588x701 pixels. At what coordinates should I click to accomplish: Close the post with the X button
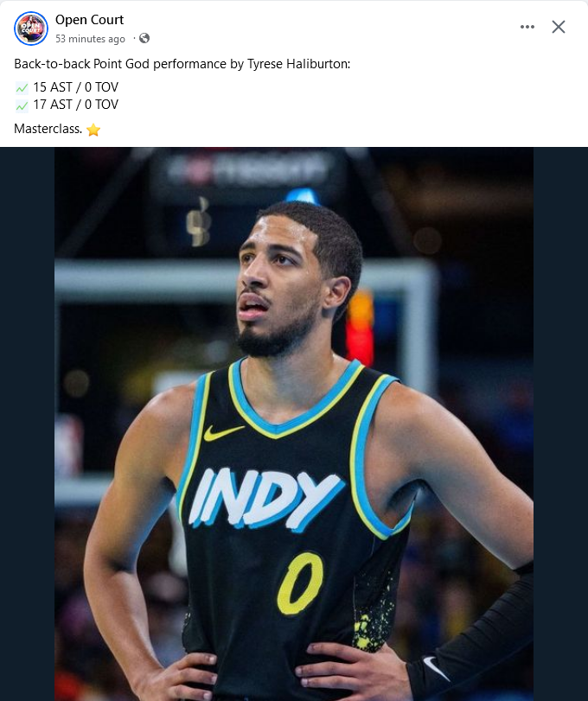click(x=558, y=27)
